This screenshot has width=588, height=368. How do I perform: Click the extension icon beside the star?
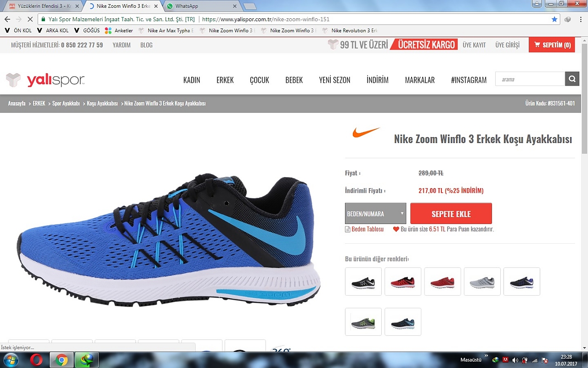pos(568,19)
